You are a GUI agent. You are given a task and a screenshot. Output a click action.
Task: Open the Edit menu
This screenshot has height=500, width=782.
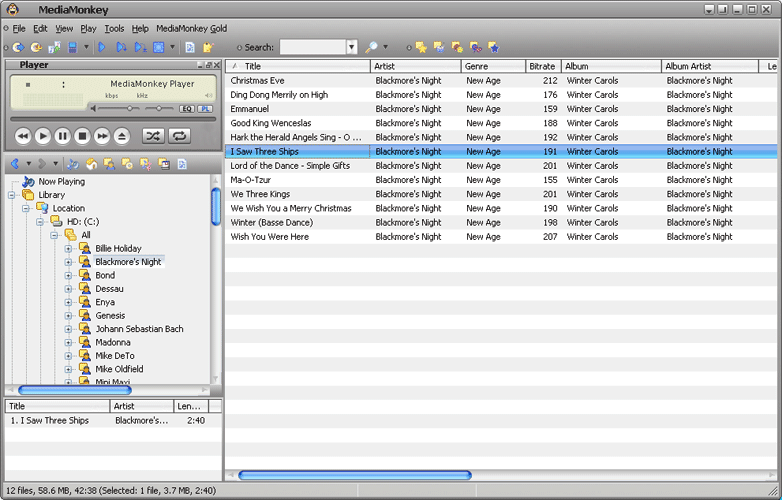40,28
